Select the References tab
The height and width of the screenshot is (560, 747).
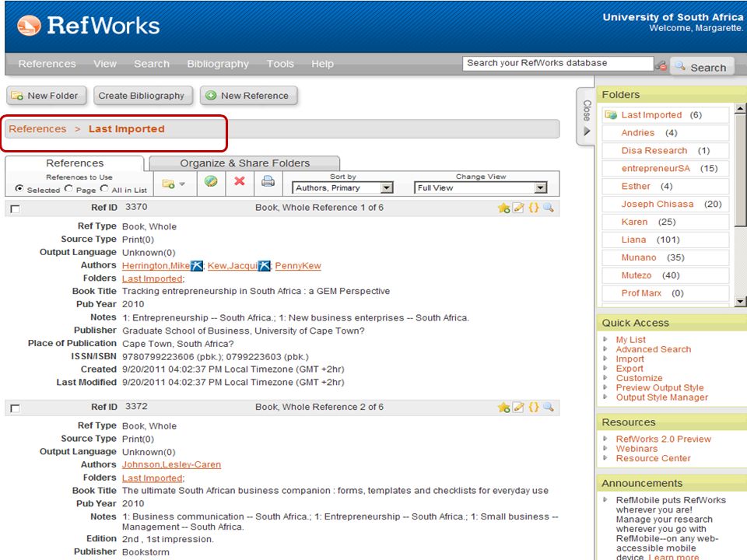point(75,163)
